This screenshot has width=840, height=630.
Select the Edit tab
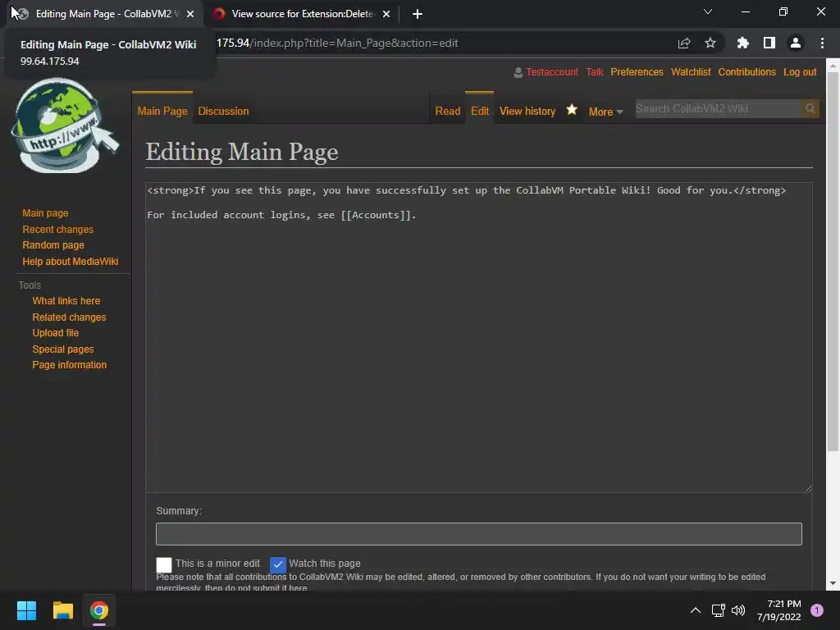pyautogui.click(x=479, y=111)
